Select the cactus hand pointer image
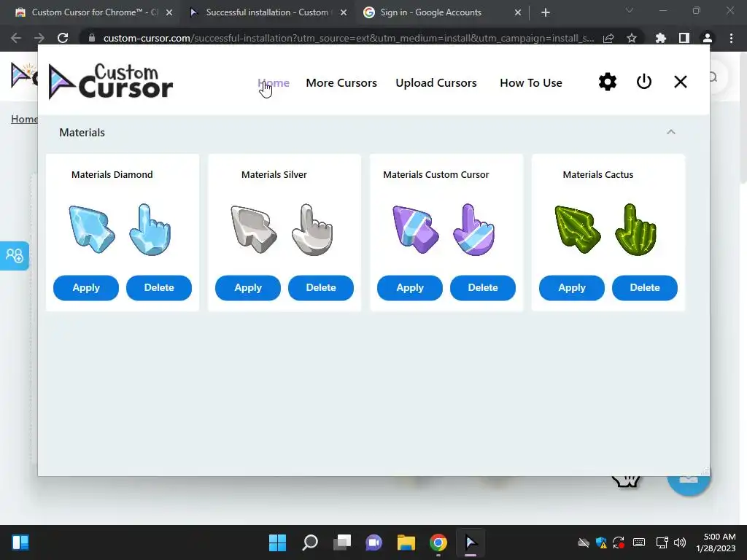Viewport: 747px width, 560px height. pos(636,230)
